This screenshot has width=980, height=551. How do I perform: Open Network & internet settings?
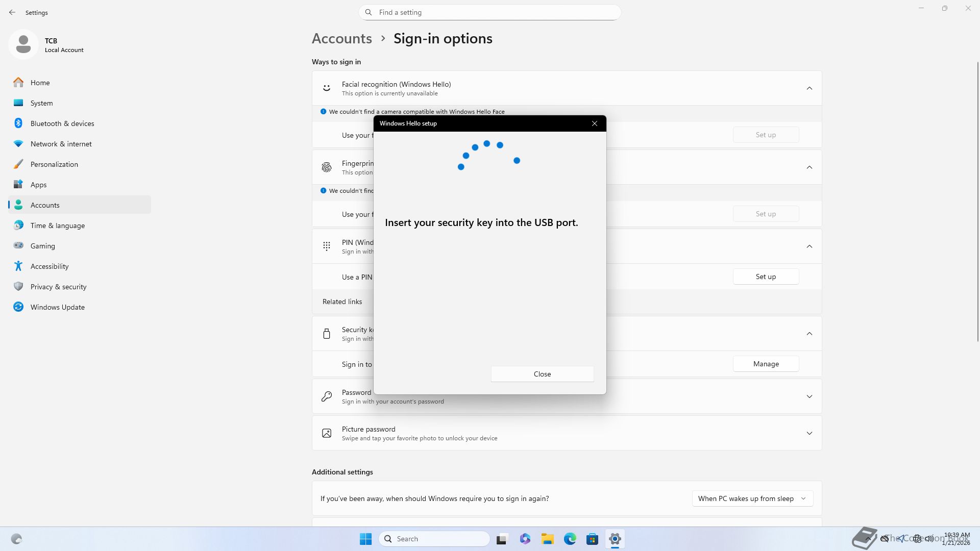pos(61,144)
